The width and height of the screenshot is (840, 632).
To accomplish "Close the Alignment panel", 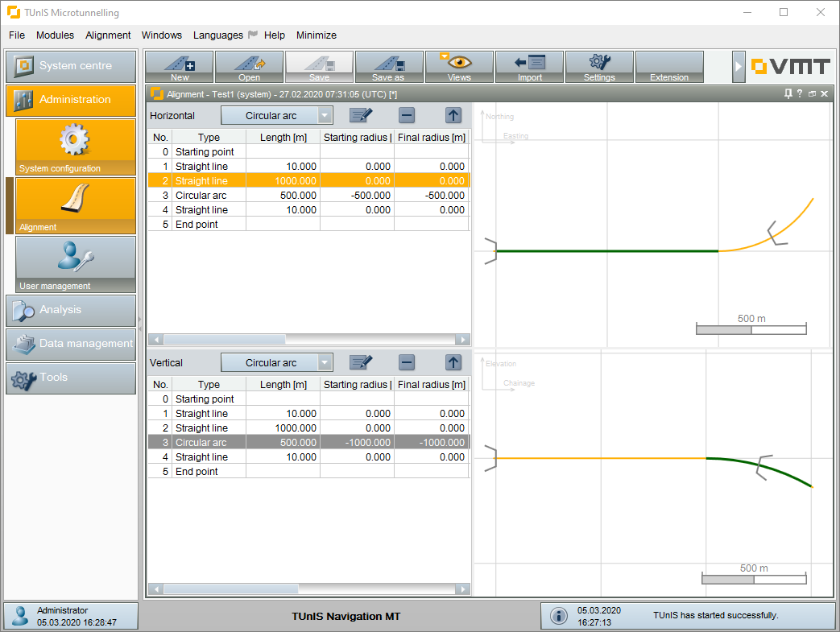I will click(825, 93).
